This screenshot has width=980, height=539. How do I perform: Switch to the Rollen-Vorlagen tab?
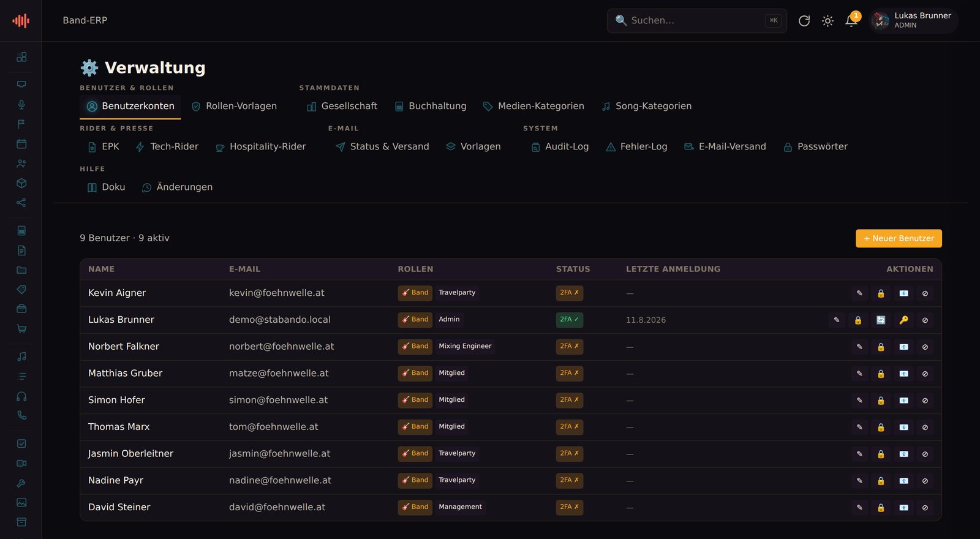234,106
